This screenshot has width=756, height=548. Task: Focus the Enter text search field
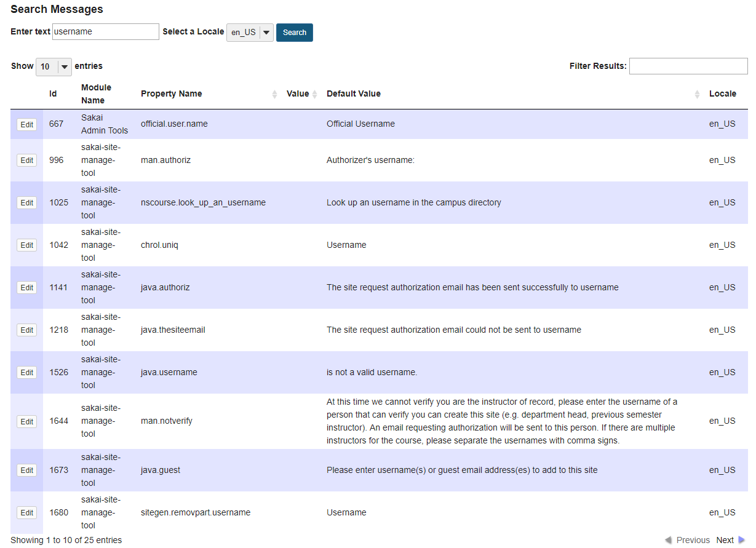pos(106,32)
